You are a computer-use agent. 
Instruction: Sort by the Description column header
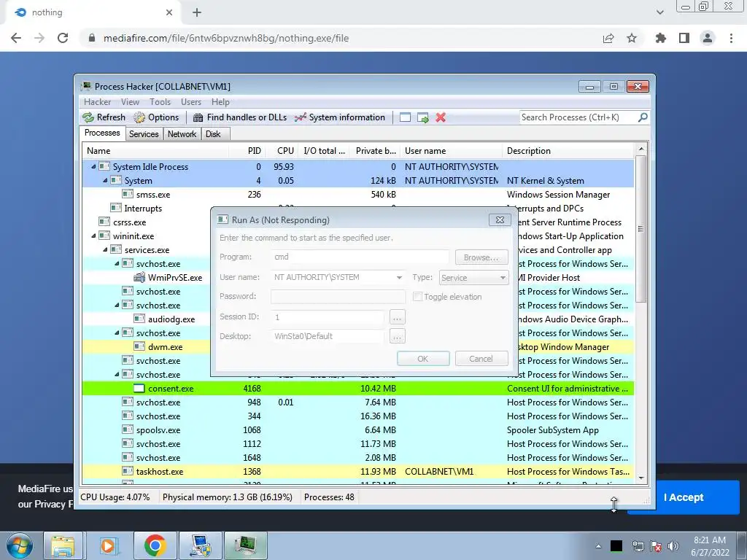[x=568, y=151]
